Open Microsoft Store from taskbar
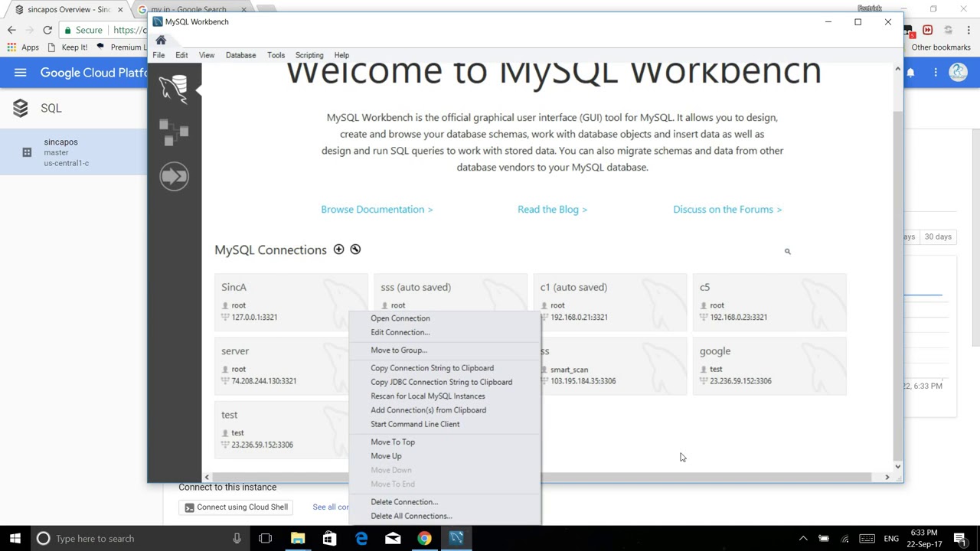 coord(329,539)
